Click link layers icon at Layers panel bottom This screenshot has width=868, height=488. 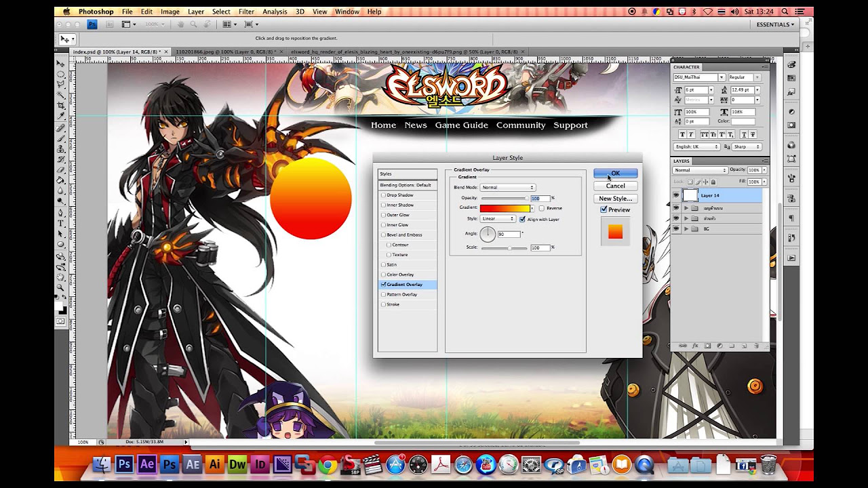click(x=683, y=346)
